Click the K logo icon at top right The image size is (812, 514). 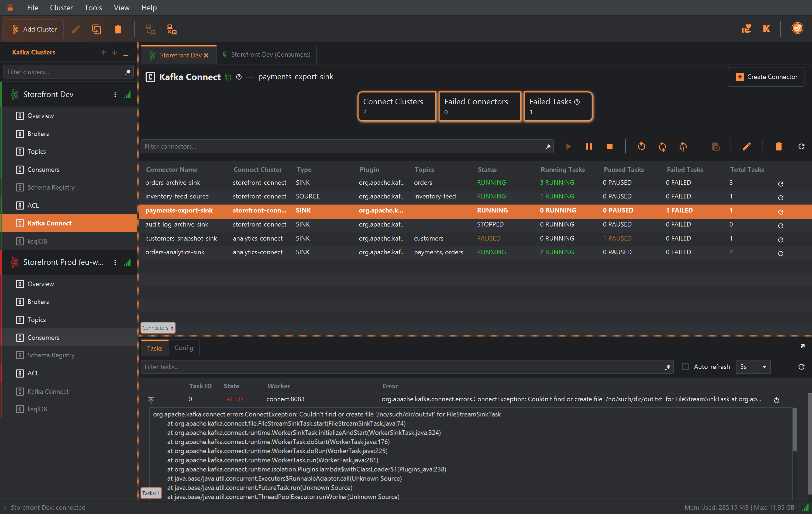(x=767, y=29)
